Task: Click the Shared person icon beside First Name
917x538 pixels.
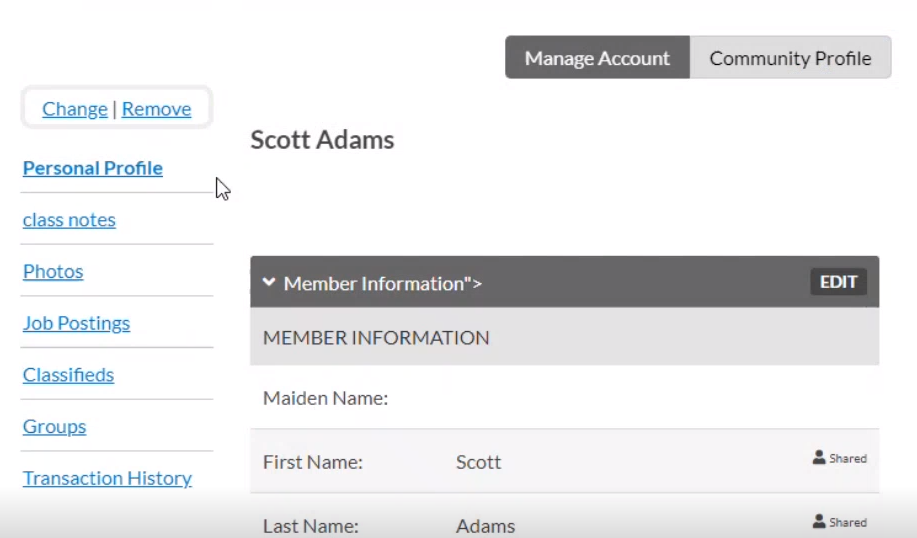Action: [819, 458]
